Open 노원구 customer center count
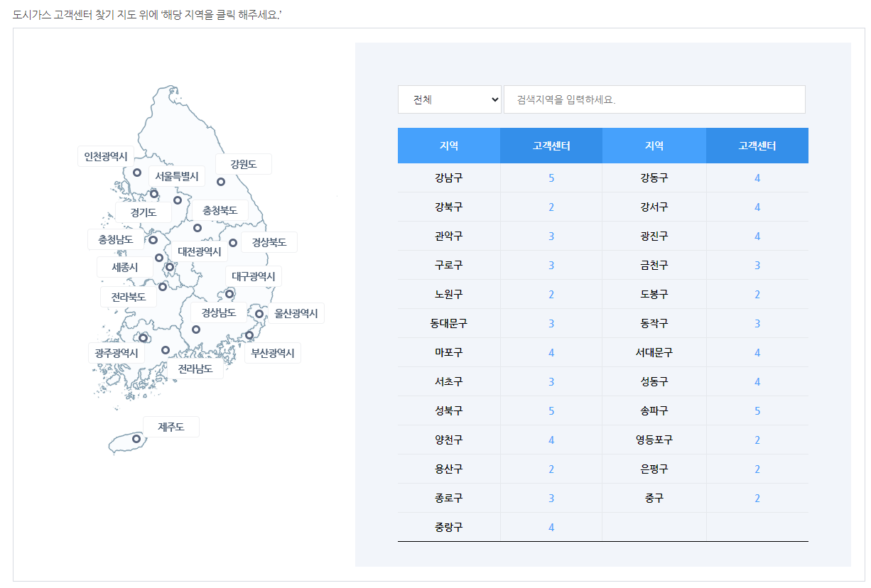Screen dimensions: 871x588 pos(551,294)
